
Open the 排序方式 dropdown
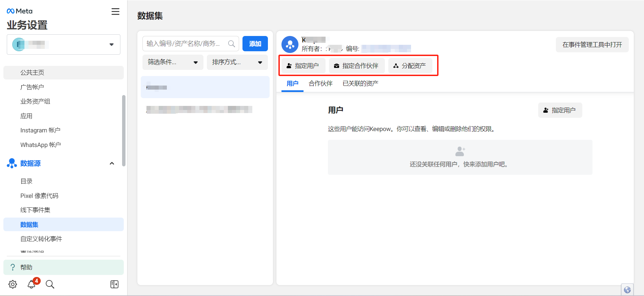(237, 62)
